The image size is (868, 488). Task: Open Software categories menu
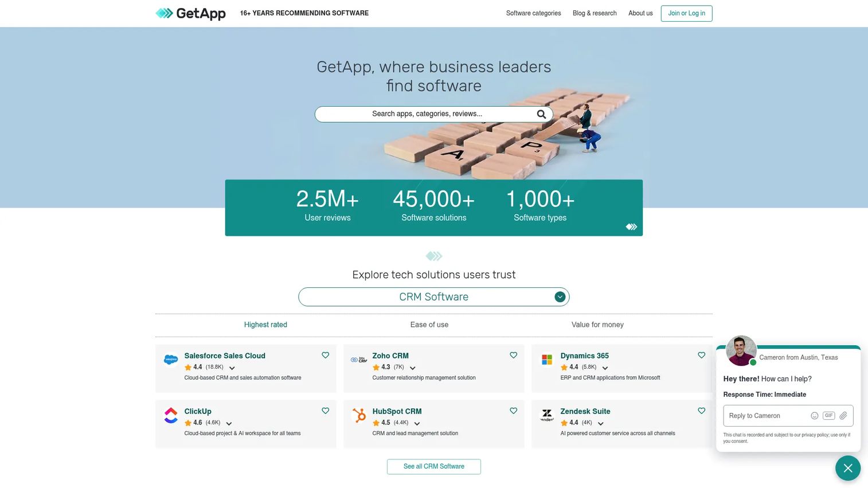pyautogui.click(x=533, y=13)
